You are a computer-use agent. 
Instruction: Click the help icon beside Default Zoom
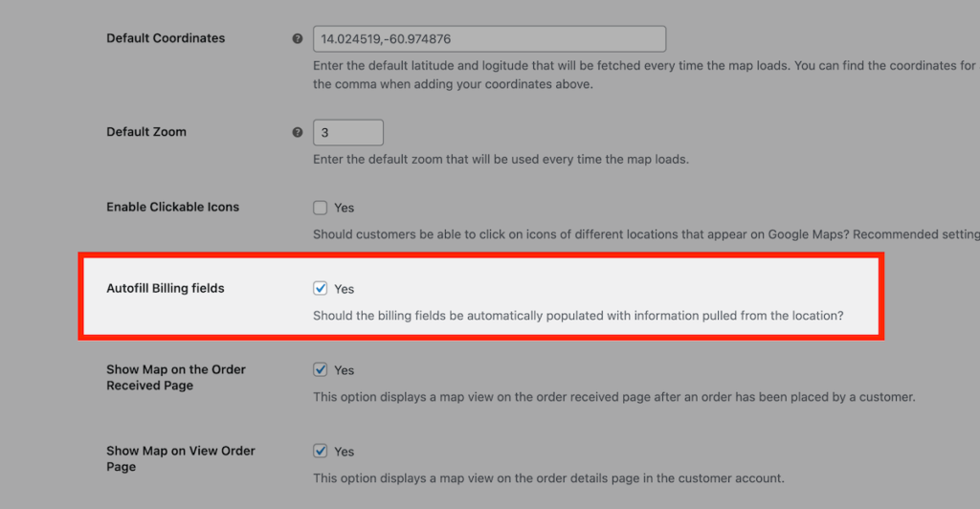point(298,132)
